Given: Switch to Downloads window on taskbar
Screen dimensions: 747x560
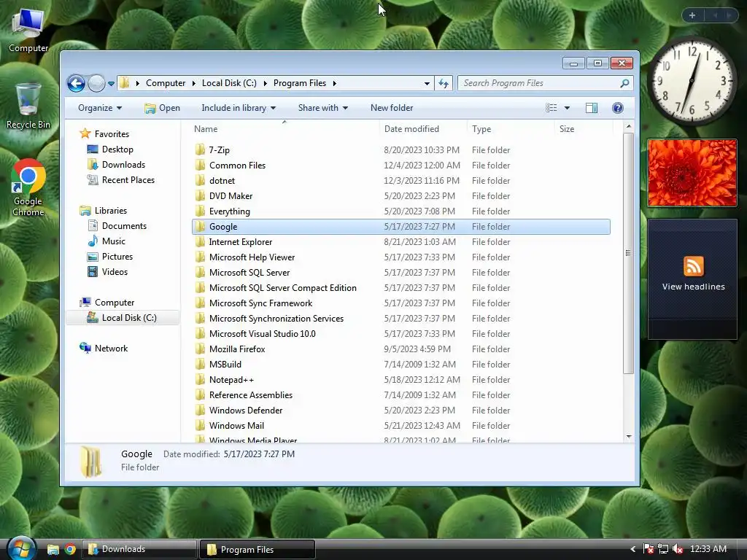Looking at the screenshot, I should click(139, 549).
